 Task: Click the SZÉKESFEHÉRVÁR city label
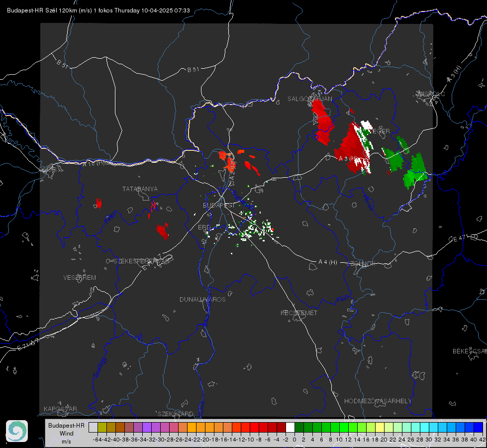point(142,261)
